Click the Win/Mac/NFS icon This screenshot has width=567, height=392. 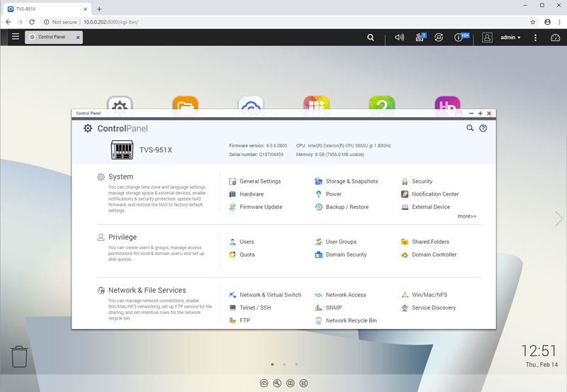[405, 295]
